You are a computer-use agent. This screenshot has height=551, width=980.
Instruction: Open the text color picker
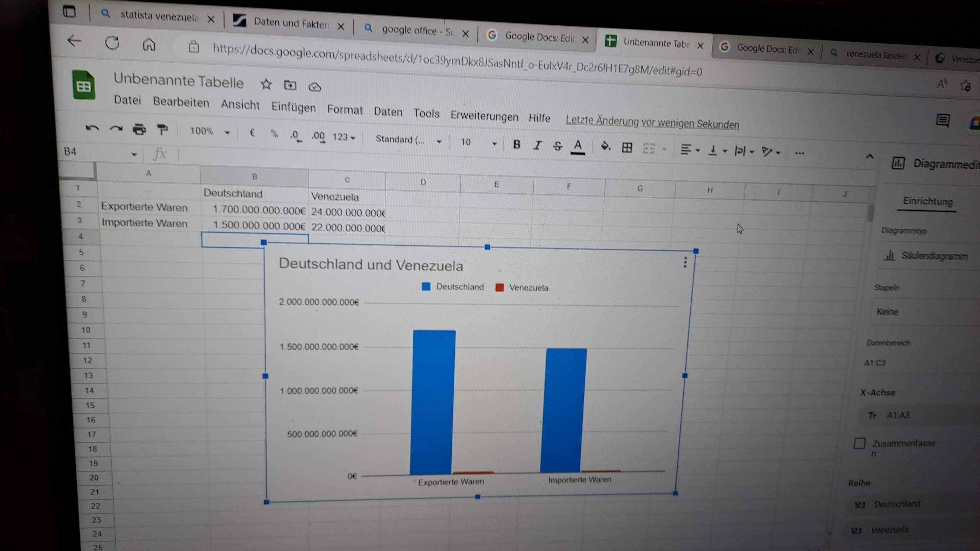click(578, 147)
